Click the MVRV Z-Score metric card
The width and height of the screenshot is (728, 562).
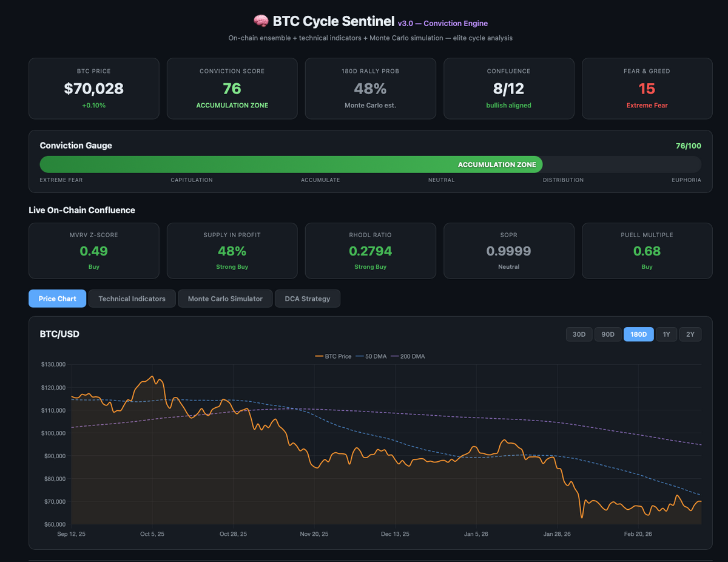click(x=94, y=251)
